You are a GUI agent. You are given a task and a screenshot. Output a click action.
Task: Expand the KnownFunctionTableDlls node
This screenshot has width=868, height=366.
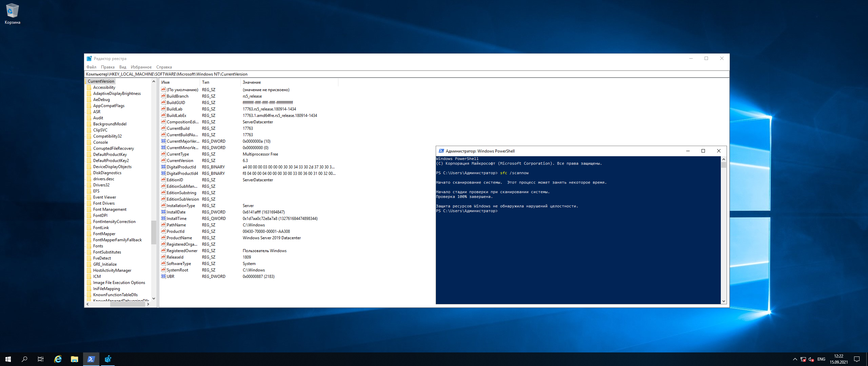85,295
